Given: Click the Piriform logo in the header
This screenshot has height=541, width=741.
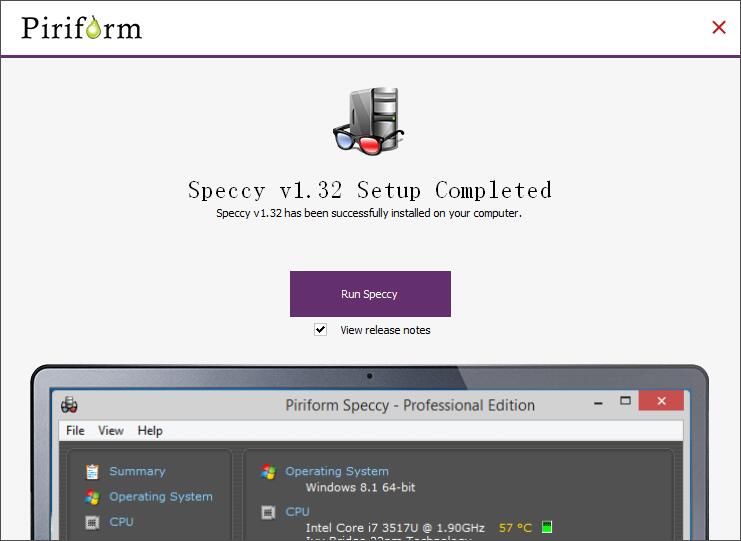Looking at the screenshot, I should pyautogui.click(x=82, y=27).
